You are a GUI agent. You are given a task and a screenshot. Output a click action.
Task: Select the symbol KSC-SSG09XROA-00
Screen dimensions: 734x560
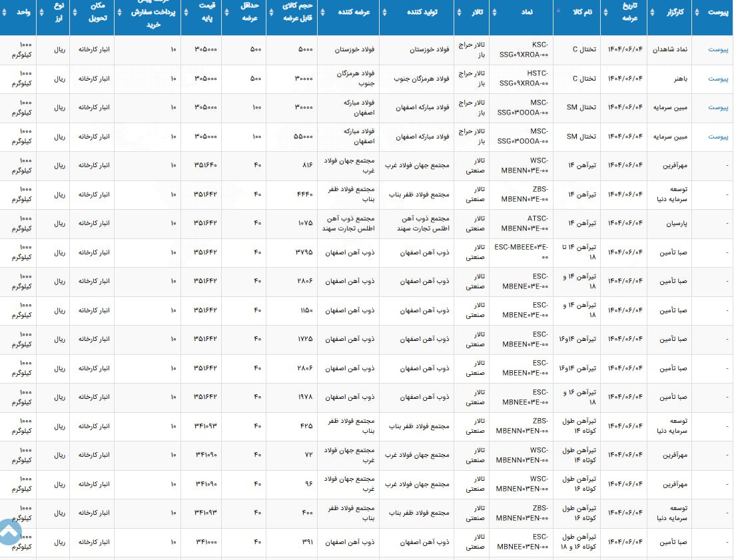pyautogui.click(x=524, y=49)
